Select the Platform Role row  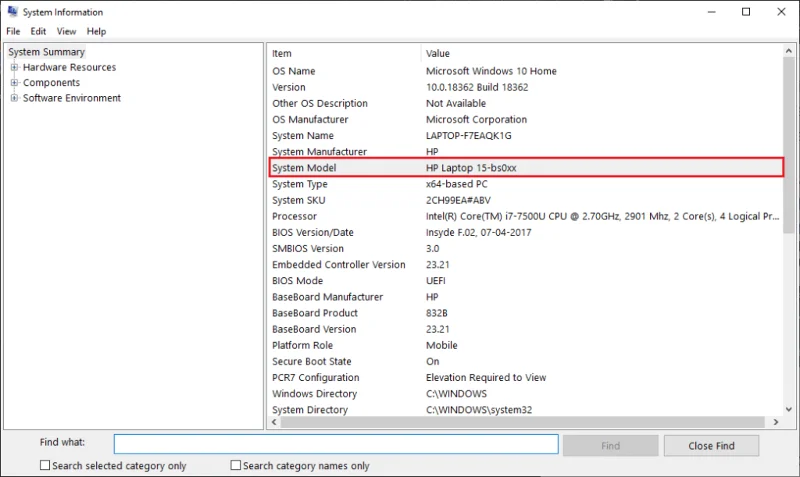pyautogui.click(x=526, y=345)
